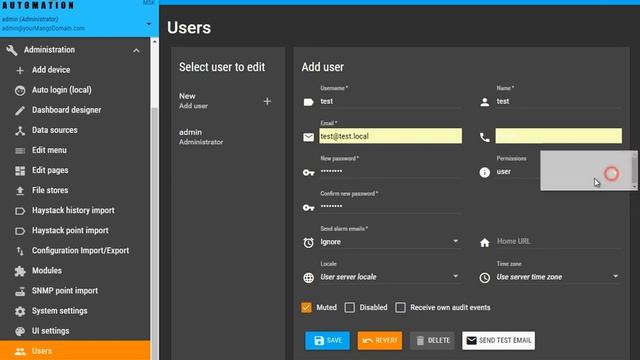Click the Edit menu list icon
Image resolution: width=640 pixels, height=360 pixels.
tap(20, 151)
